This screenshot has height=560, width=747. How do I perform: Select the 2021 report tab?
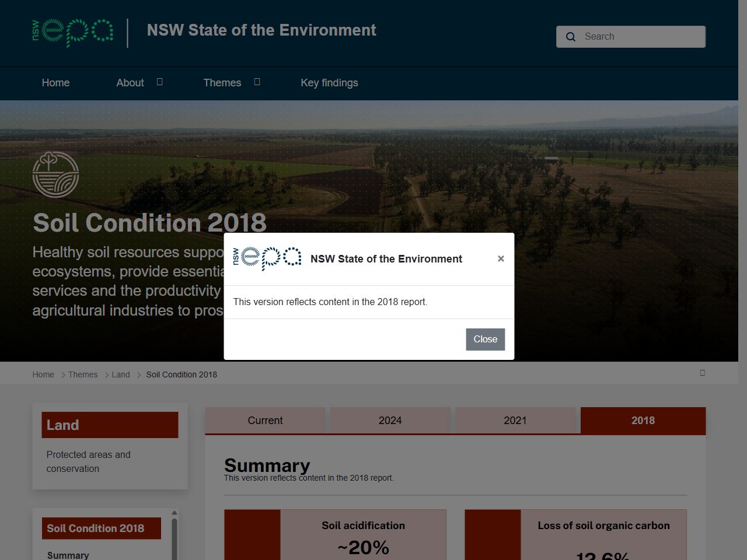click(515, 421)
